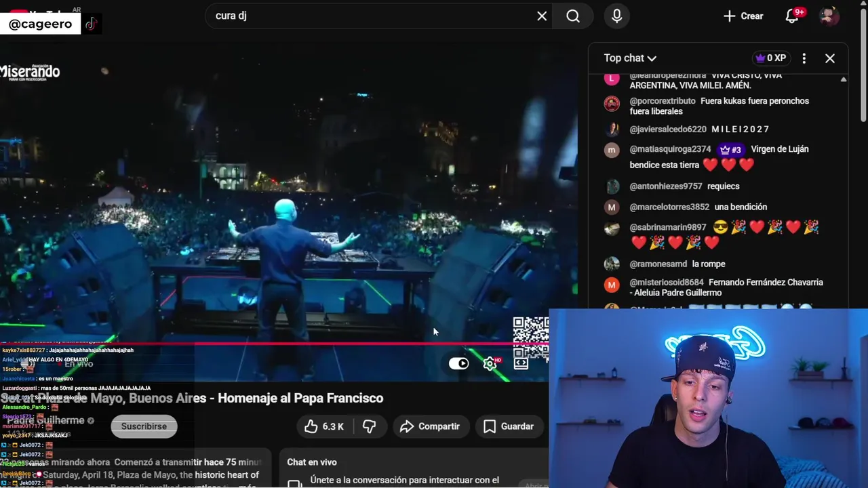Open the chat three-dot options menu
868x488 pixels.
tap(804, 58)
